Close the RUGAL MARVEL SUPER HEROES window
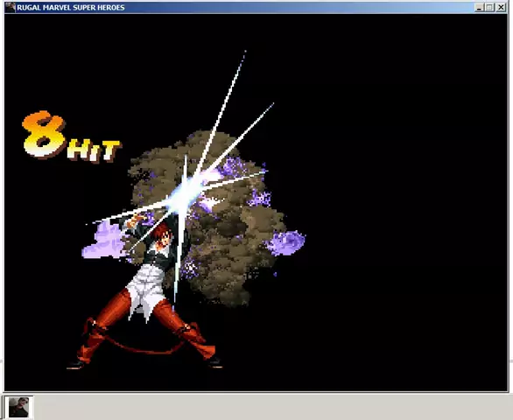 pyautogui.click(x=501, y=7)
